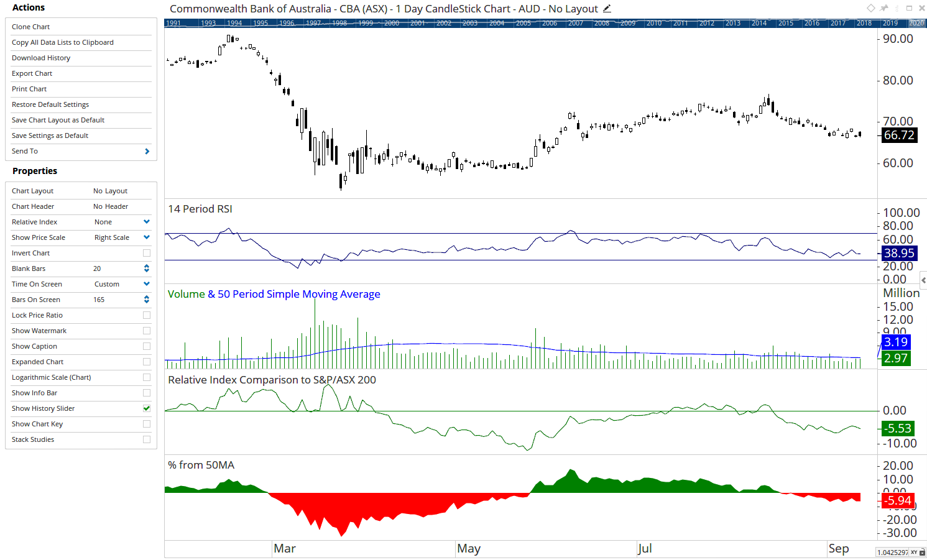Select Copy All Data Lists to Clipboard
This screenshot has width=927, height=560.
[81, 42]
